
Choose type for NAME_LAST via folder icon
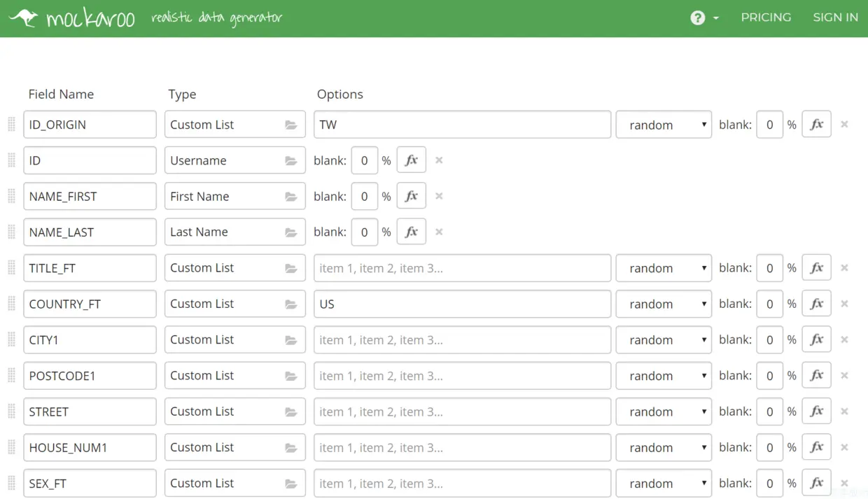pos(291,232)
